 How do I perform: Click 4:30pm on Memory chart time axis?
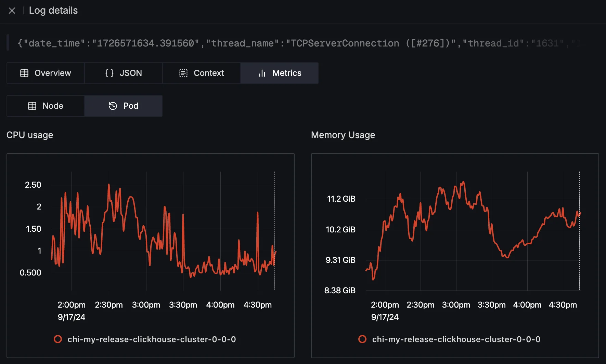pos(563,305)
